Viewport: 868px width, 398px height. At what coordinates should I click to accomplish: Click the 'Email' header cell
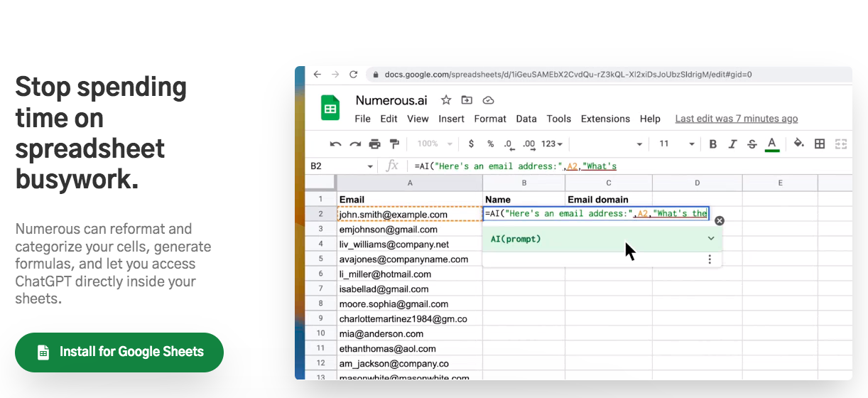(410, 200)
